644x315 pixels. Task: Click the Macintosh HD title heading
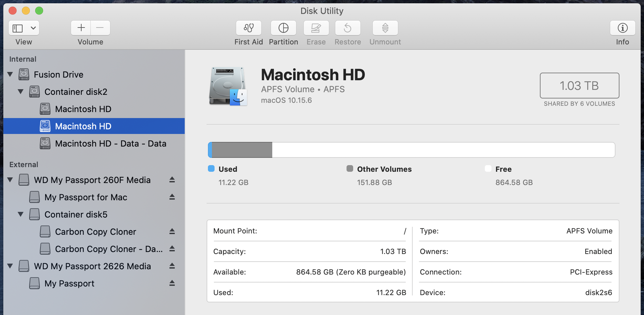coord(313,75)
